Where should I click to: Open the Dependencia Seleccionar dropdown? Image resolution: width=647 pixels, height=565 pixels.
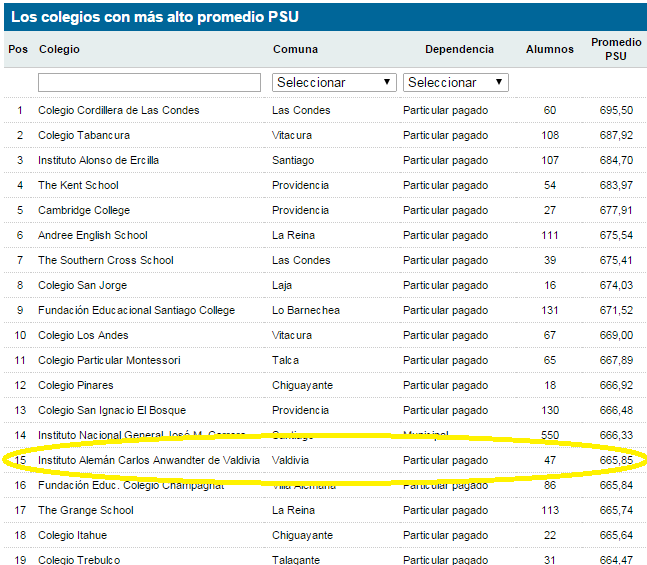pyautogui.click(x=456, y=83)
